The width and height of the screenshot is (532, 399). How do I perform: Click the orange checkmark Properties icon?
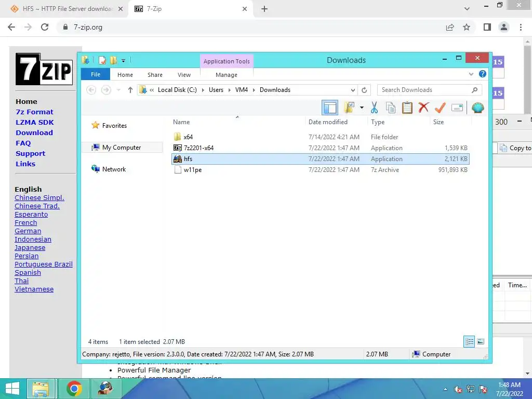(440, 108)
